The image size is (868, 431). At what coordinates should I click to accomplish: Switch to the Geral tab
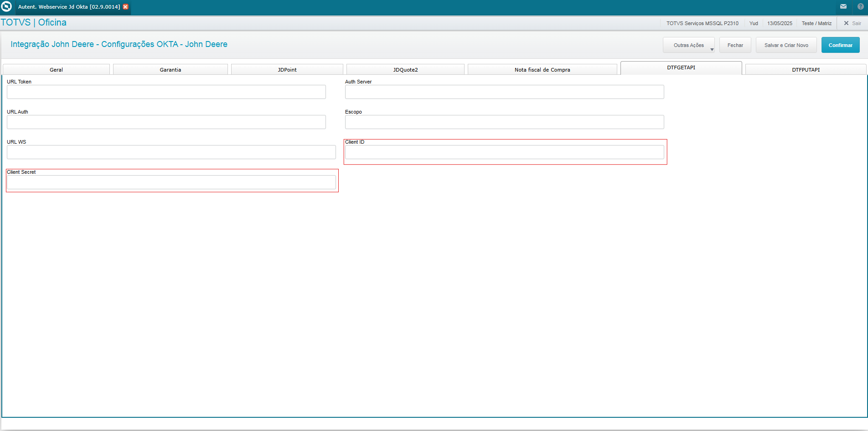(57, 70)
